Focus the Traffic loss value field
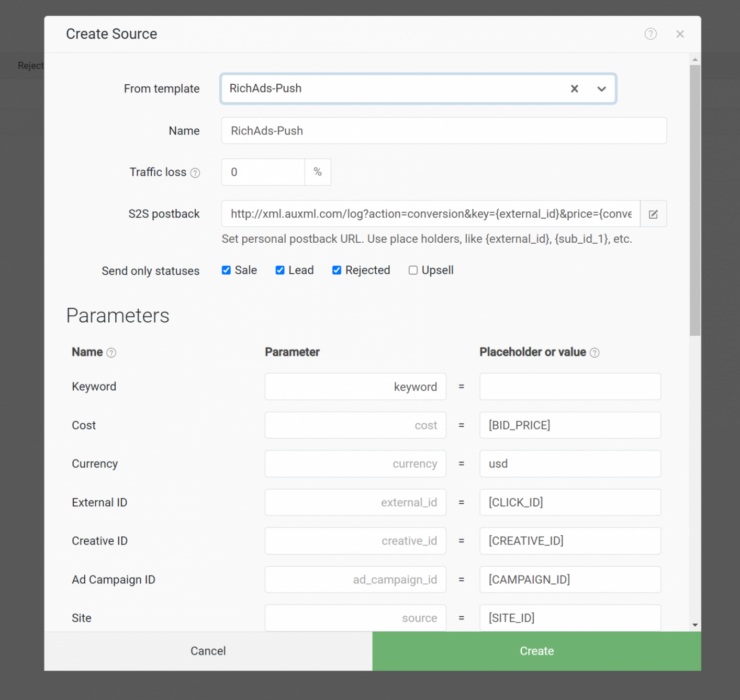This screenshot has width=740, height=700. point(263,172)
